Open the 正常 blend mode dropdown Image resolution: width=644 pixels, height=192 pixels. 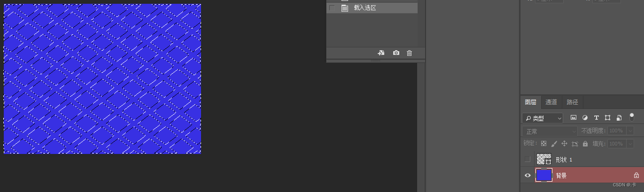[550, 131]
